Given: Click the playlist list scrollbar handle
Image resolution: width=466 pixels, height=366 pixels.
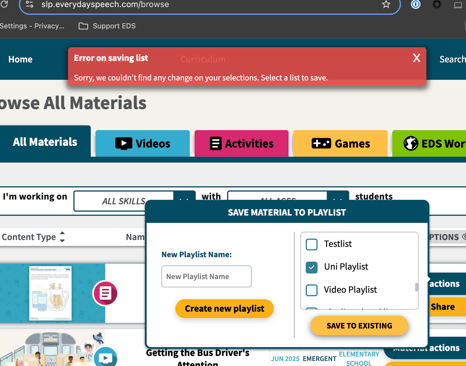Looking at the screenshot, I should 416,287.
